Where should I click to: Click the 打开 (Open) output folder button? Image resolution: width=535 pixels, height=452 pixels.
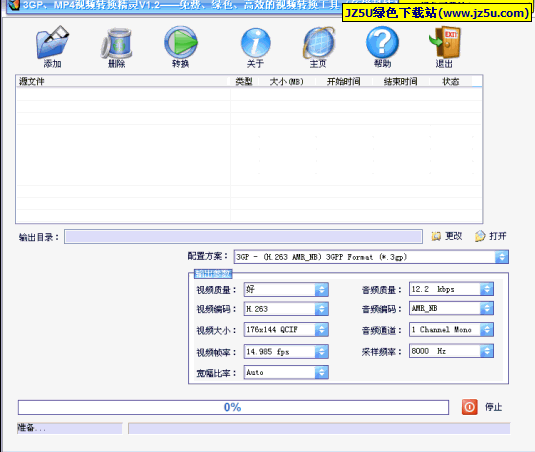[x=490, y=236]
